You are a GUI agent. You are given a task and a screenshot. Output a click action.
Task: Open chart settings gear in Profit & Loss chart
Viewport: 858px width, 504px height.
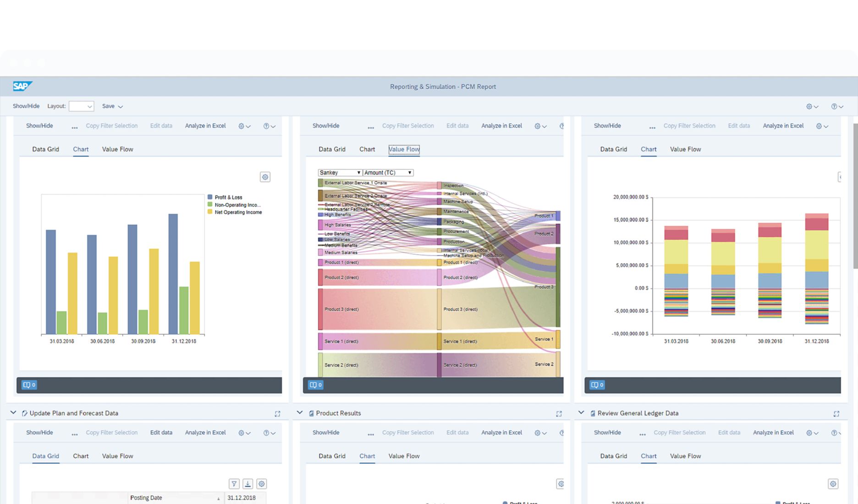(x=265, y=177)
